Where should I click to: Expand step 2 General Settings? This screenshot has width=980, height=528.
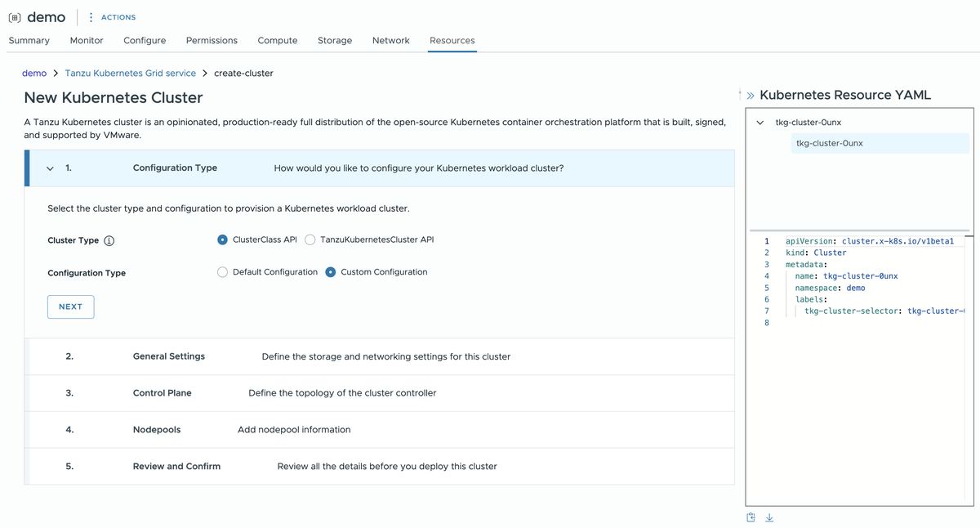tap(168, 356)
